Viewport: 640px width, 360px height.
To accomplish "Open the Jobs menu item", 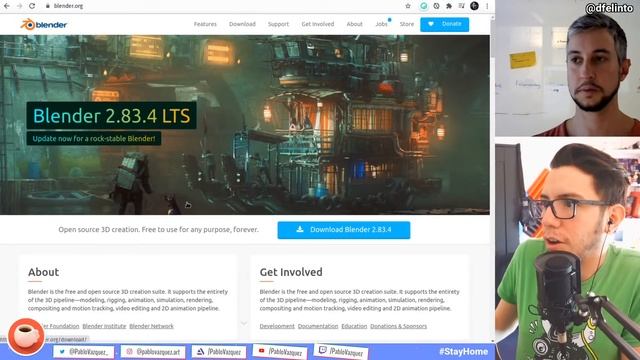I will (x=381, y=24).
